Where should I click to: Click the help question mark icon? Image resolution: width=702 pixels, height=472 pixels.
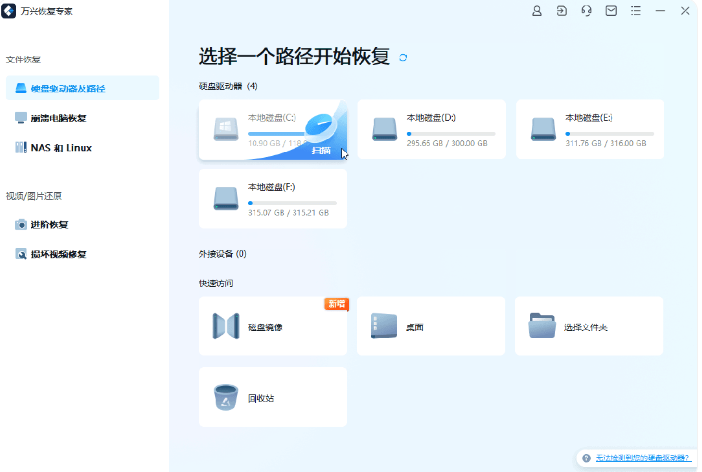coord(586,458)
